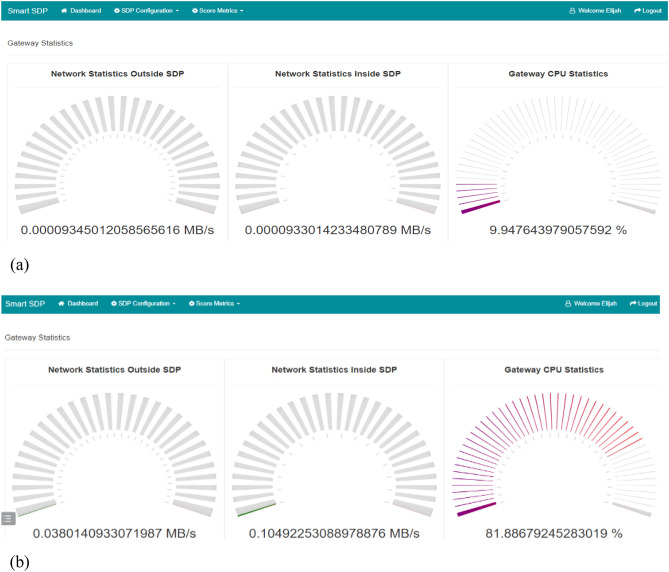Click Inside SDP gauge reading 0.1049 MB/s
Viewport: 669px width, 572px height.
click(334, 450)
